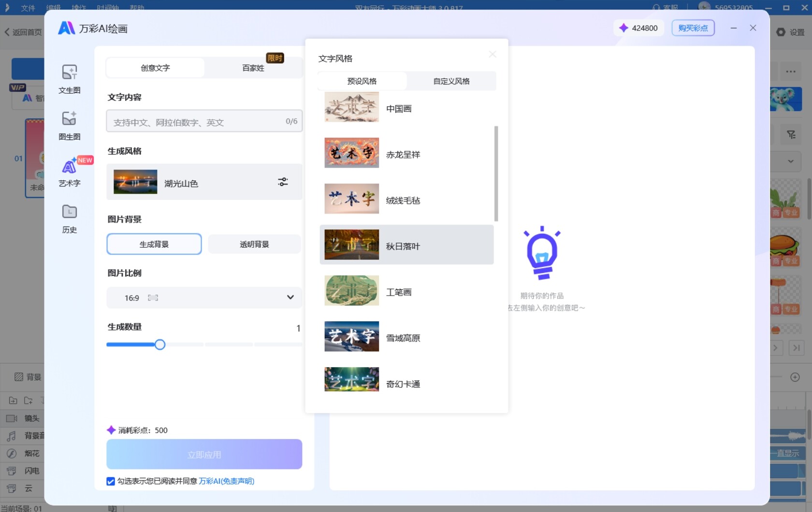Choose the 赤龙呈祥 text style

[406, 153]
